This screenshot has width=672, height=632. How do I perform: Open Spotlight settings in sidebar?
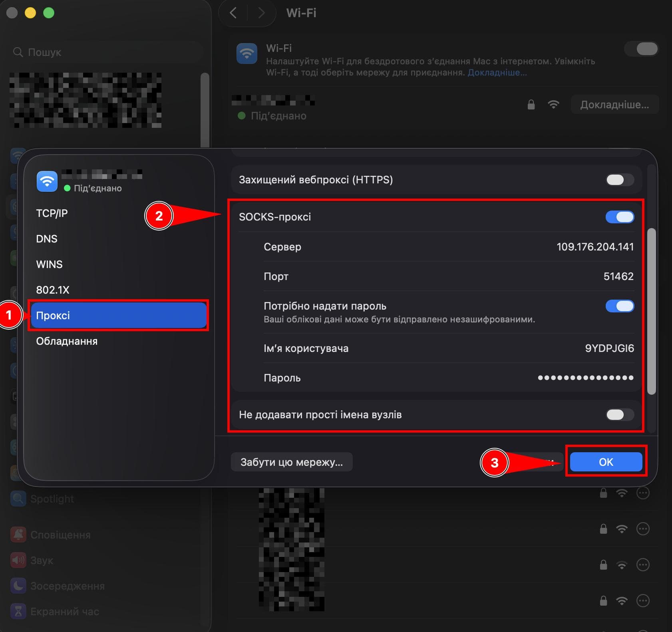point(52,499)
